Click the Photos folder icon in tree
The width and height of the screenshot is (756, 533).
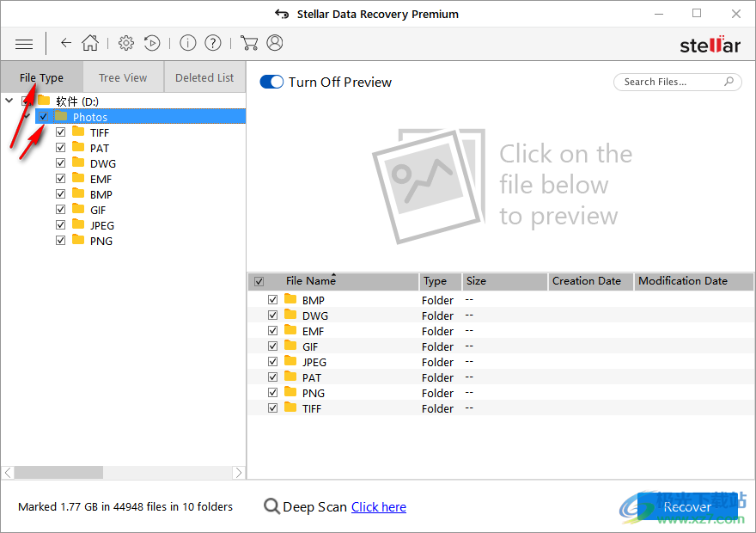tap(61, 116)
